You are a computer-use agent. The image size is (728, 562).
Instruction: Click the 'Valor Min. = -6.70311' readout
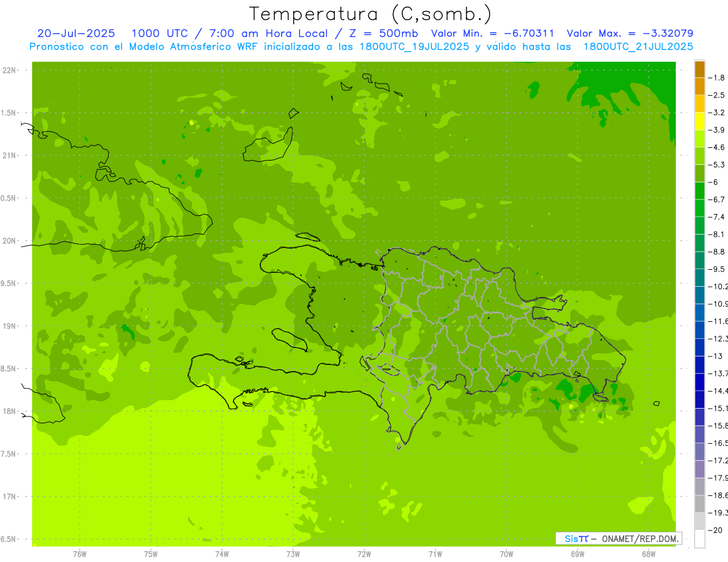tap(492, 33)
